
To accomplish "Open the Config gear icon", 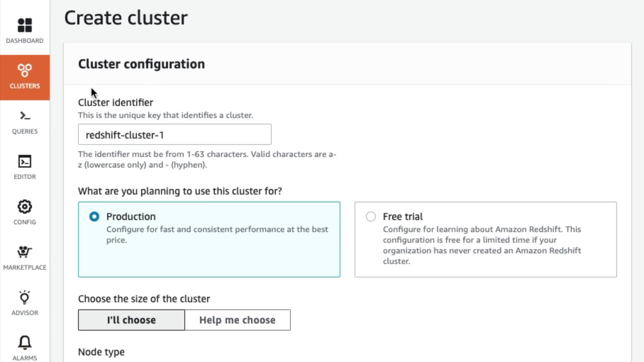I will pos(24,207).
